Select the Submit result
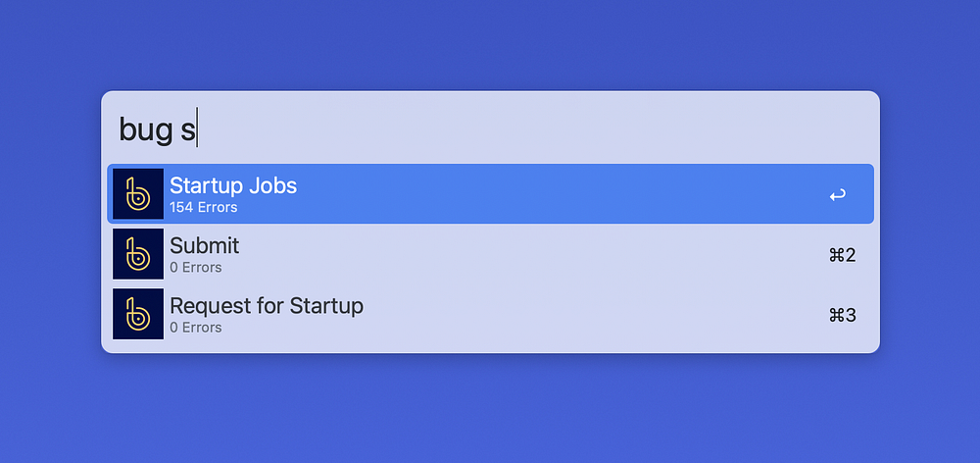The image size is (980, 463). coord(491,254)
